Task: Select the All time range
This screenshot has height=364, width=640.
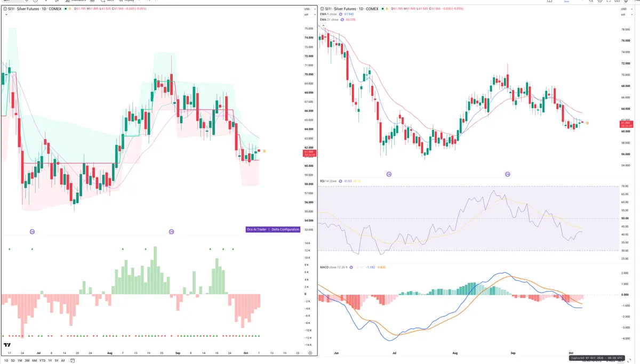Action: click(x=63, y=361)
